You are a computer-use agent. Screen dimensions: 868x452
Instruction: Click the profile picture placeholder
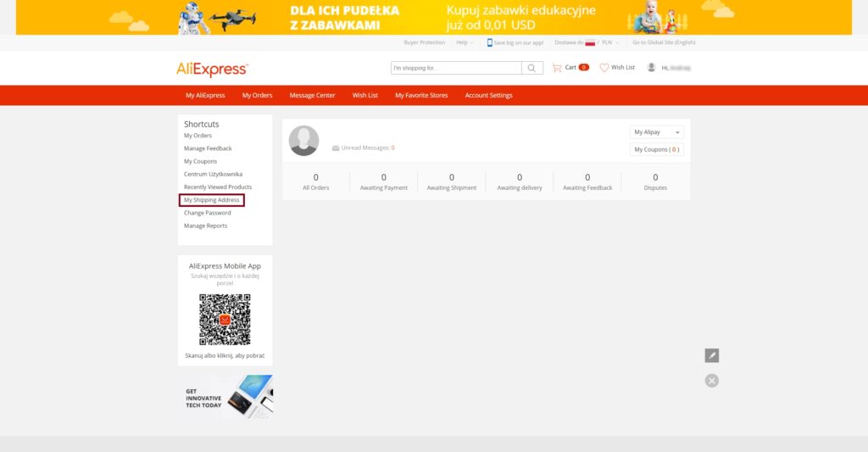(303, 141)
